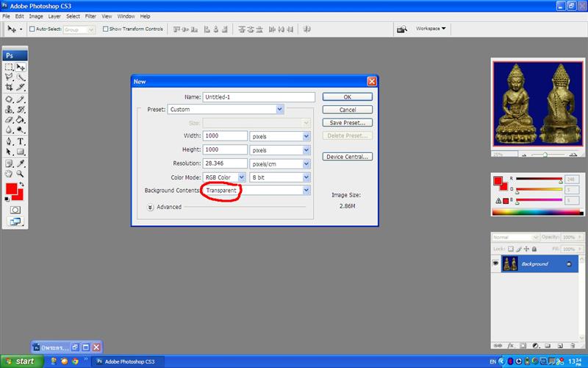588x368 pixels.
Task: Hide the Background layer eye icon
Action: pos(495,263)
